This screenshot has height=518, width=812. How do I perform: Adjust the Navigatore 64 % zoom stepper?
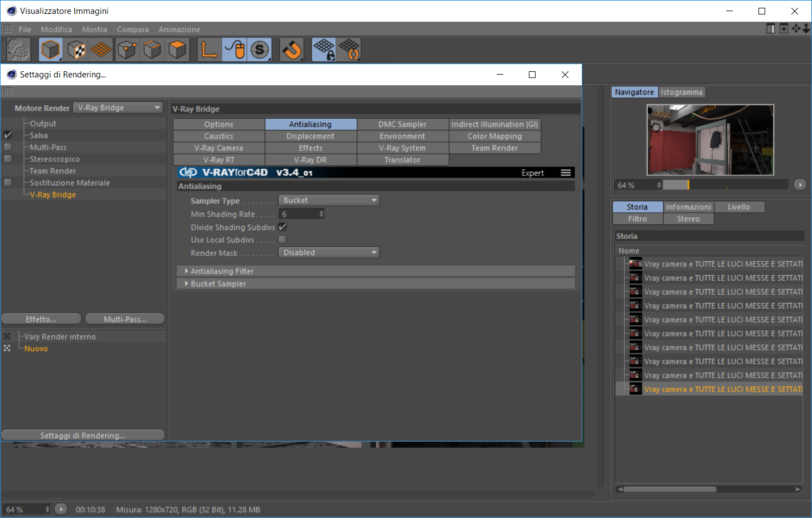click(659, 185)
